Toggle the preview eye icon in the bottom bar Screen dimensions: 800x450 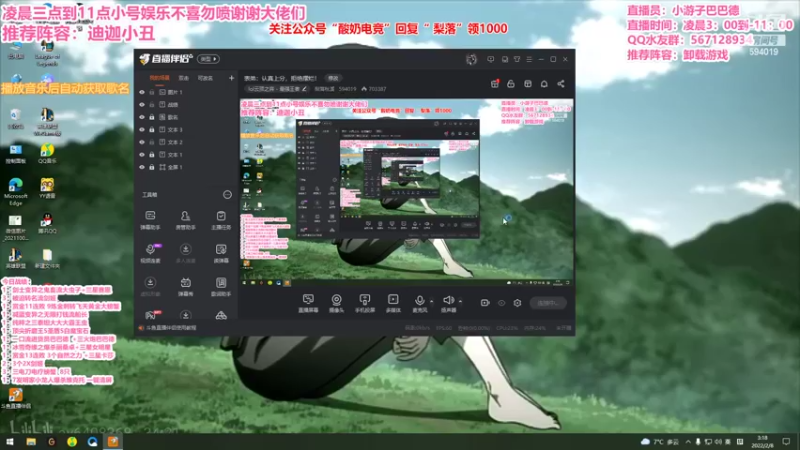click(502, 303)
